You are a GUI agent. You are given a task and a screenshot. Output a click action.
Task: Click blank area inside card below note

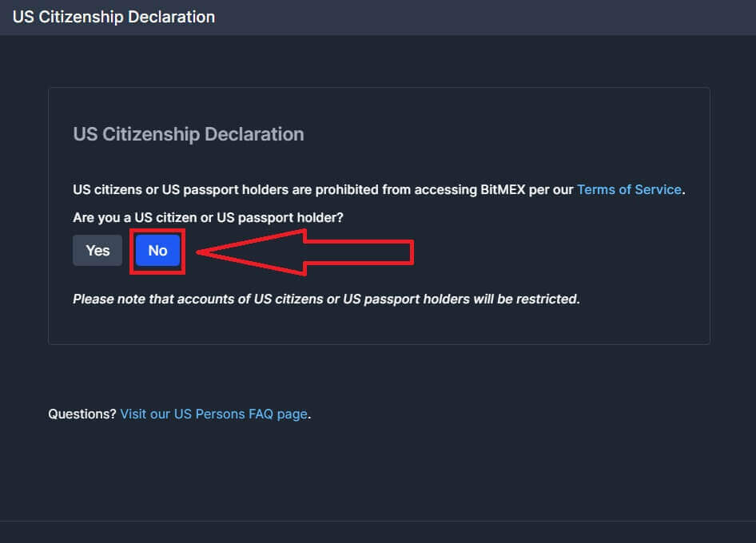pos(378,326)
